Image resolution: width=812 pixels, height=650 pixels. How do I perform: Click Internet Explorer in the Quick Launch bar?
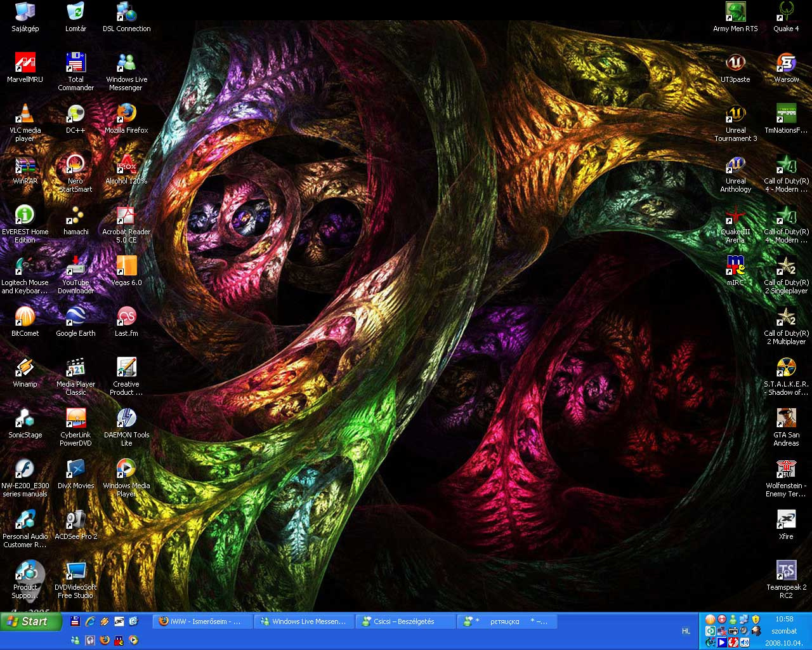89,621
